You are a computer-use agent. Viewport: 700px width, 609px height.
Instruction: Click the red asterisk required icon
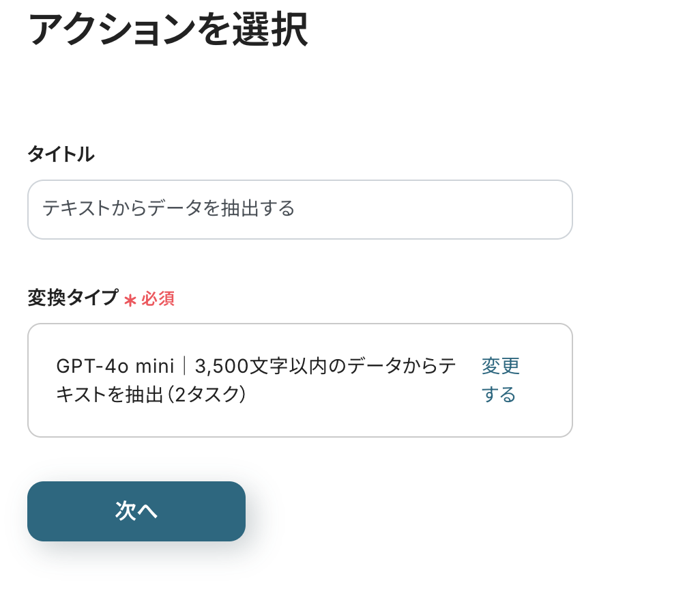tap(130, 300)
